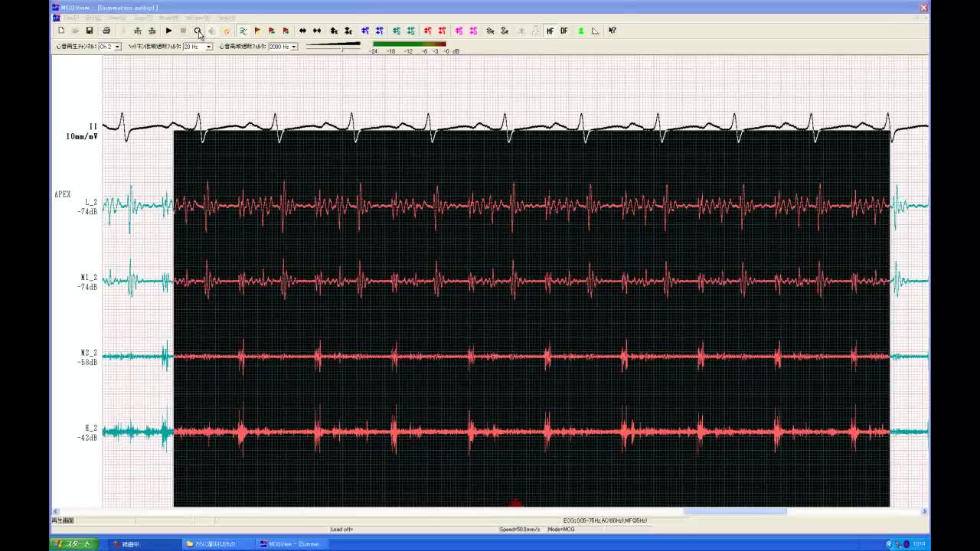Expand the 2000 Hz high-cut filter dropdown
The image size is (980, 551).
(293, 47)
